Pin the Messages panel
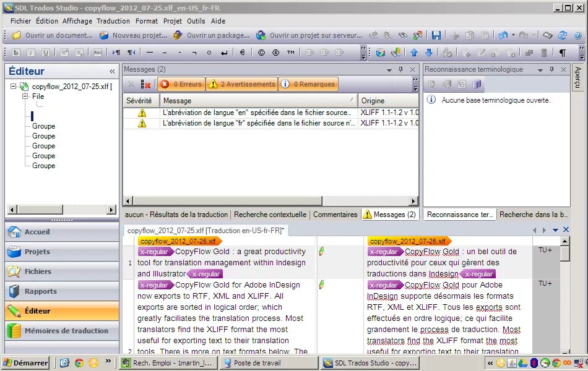The height and width of the screenshot is (371, 588). 401,69
